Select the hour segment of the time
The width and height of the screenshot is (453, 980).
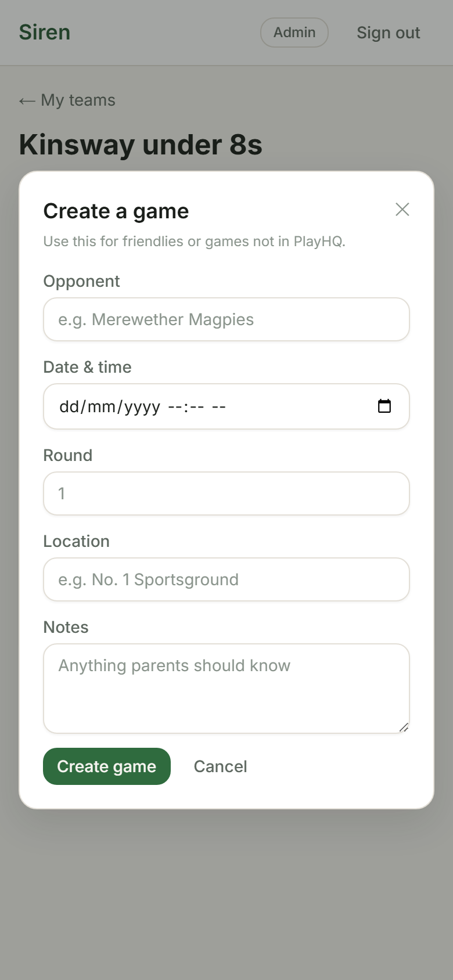pyautogui.click(x=174, y=406)
